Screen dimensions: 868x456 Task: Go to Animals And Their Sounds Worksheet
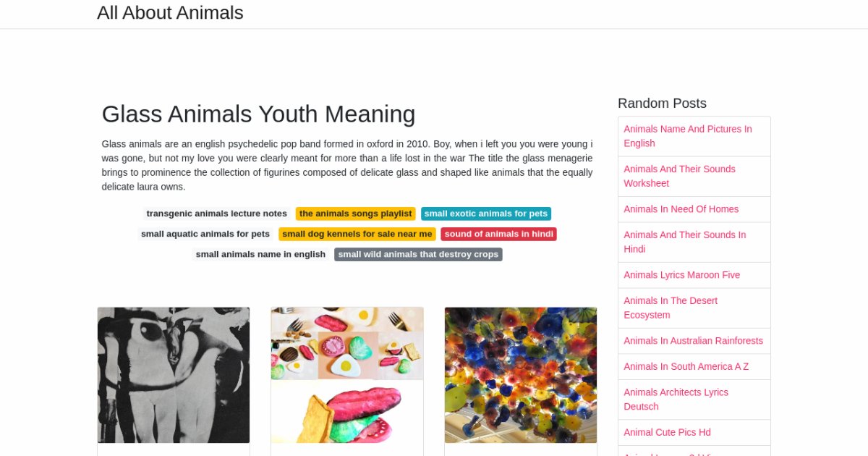679,176
